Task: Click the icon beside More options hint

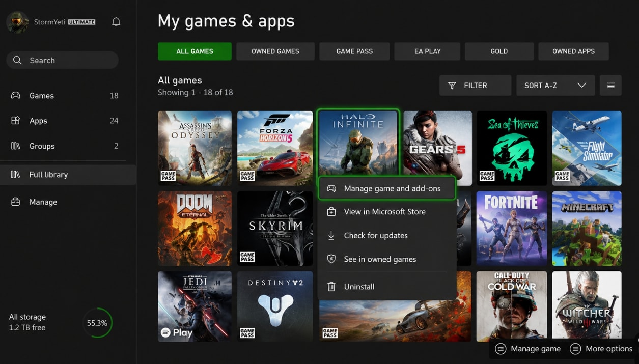Action: coord(576,349)
